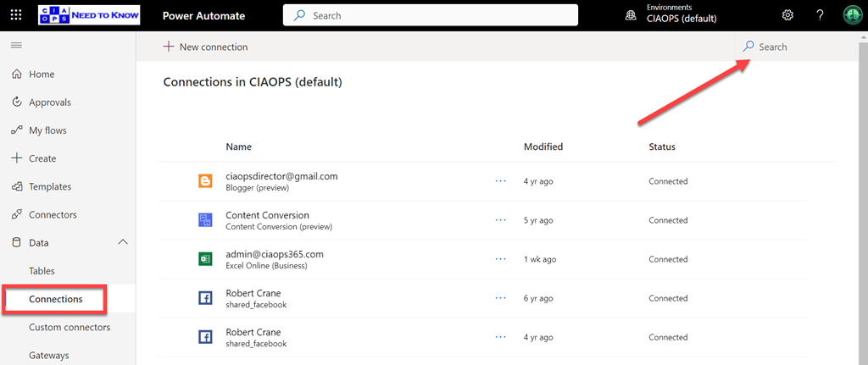
Task: Select Custom connectors in sidebar
Action: pos(70,327)
